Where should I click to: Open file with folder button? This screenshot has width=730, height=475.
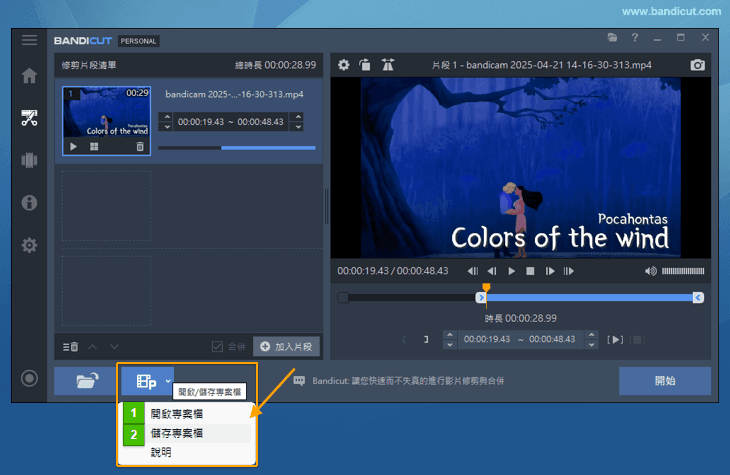(87, 381)
